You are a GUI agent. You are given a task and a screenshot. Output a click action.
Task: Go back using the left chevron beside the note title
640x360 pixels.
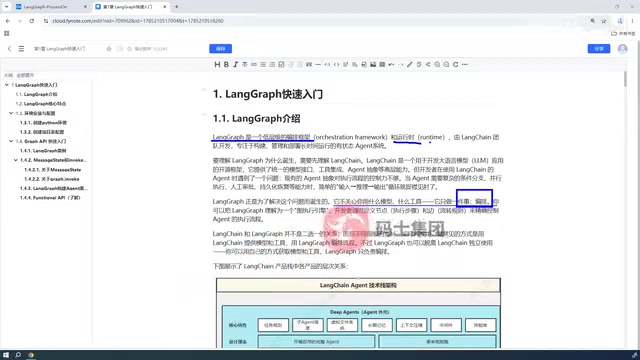point(9,49)
